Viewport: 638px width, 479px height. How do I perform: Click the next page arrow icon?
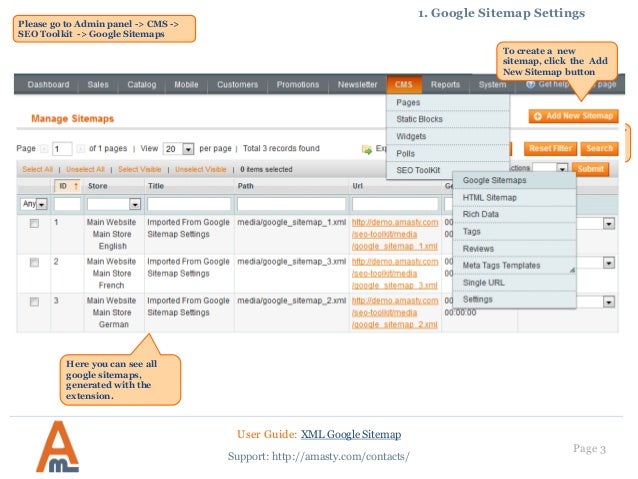tap(81, 149)
